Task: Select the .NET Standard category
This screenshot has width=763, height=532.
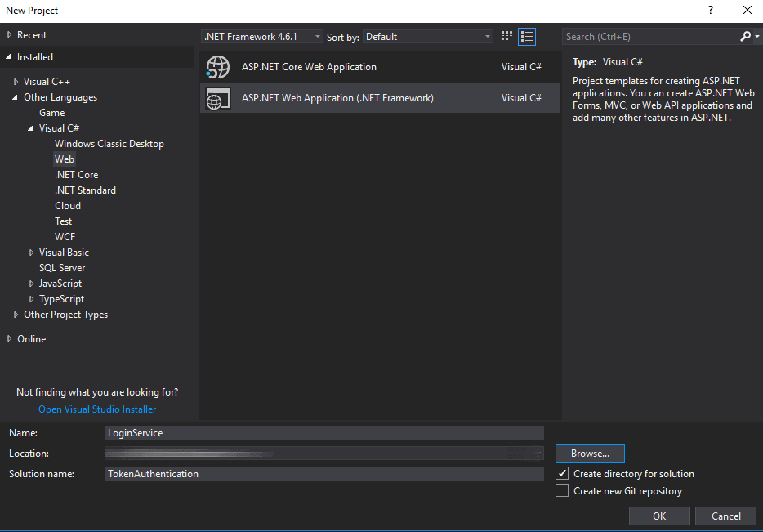Action: (85, 190)
